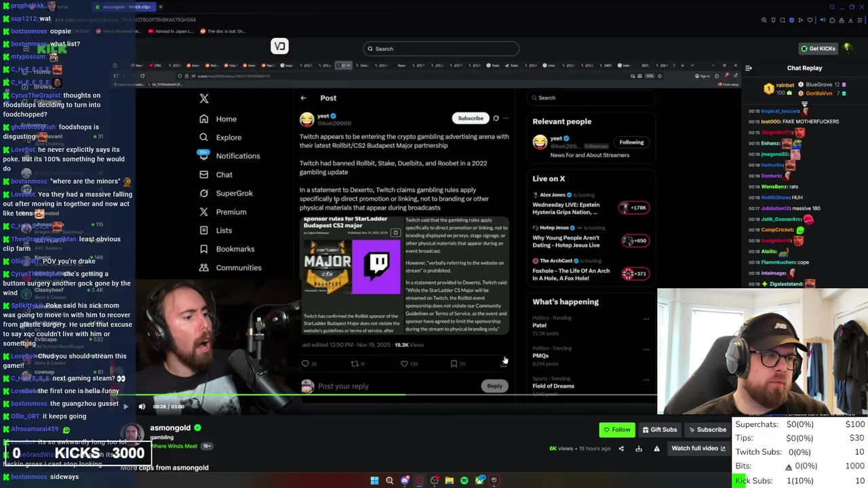Screen dimensions: 868x488
Task: Open SuperGrok in X sidebar
Action: (x=226, y=193)
